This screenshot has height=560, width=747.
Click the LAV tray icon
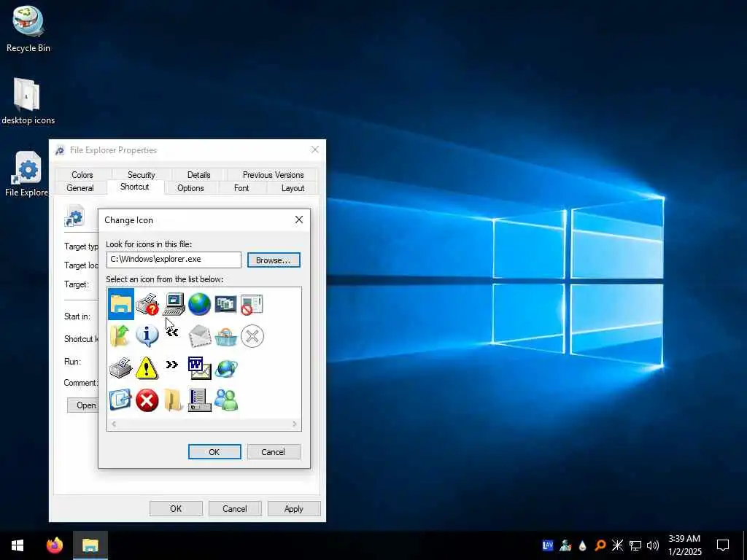pos(548,545)
